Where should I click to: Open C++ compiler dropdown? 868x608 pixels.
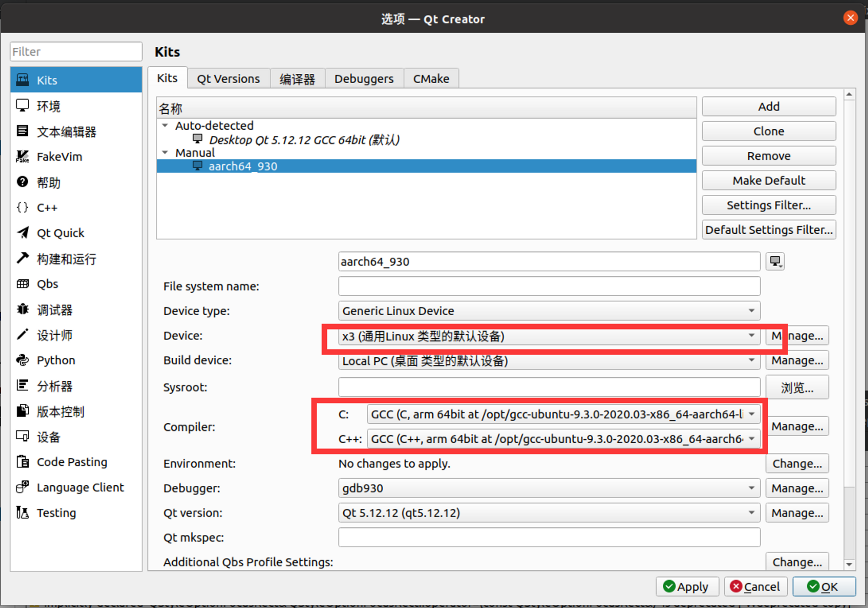point(563,439)
